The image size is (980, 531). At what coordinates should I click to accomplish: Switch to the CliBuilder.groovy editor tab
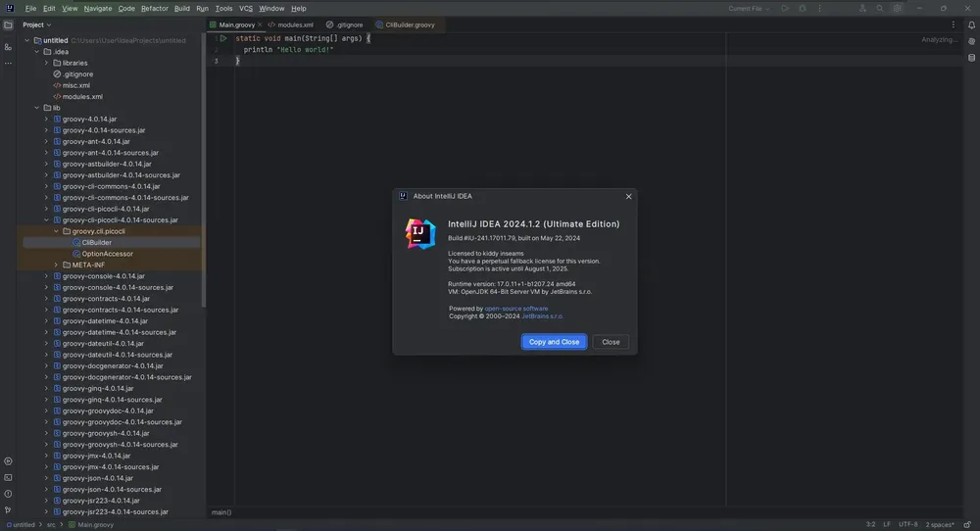coord(405,25)
